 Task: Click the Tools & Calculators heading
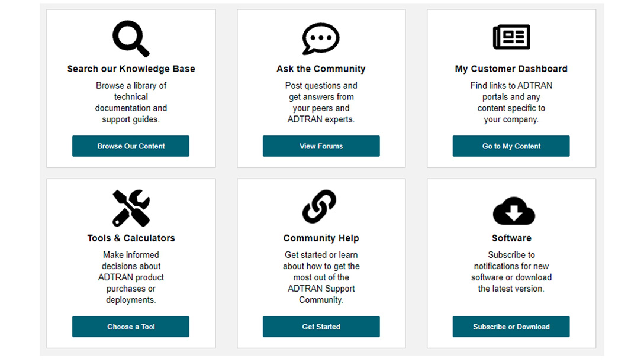click(131, 238)
